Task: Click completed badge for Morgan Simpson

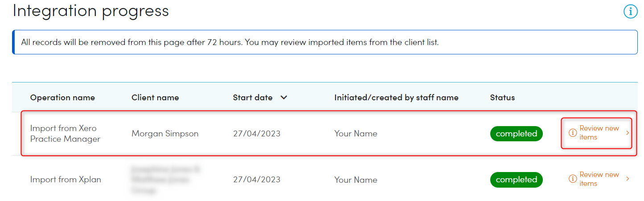Action: [517, 134]
